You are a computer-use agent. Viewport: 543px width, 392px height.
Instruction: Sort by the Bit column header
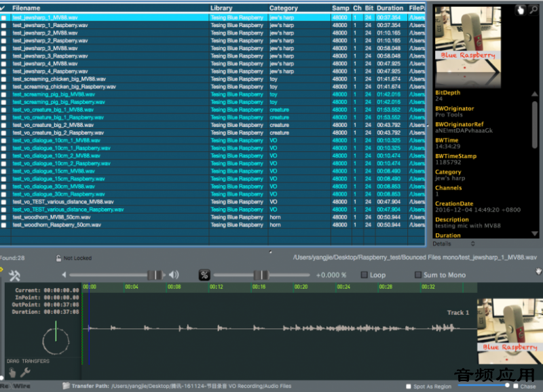[369, 8]
